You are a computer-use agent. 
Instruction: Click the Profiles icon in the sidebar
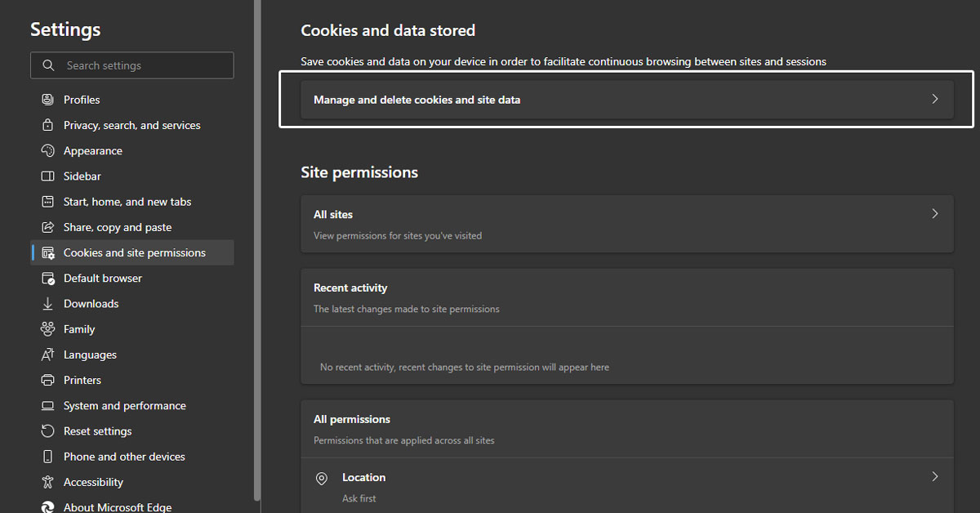point(47,100)
